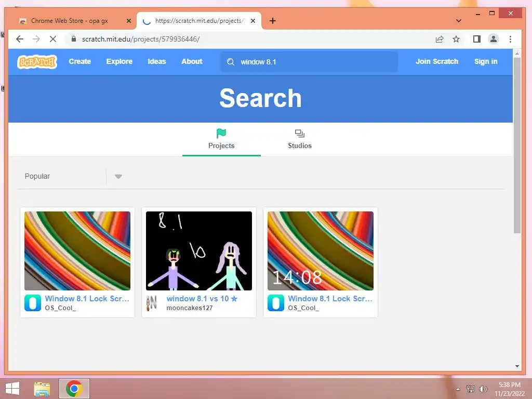Open 'Window 8.1 Lock Scr...' title under the 14:08 thumbnail
This screenshot has height=399, width=532.
click(x=330, y=299)
